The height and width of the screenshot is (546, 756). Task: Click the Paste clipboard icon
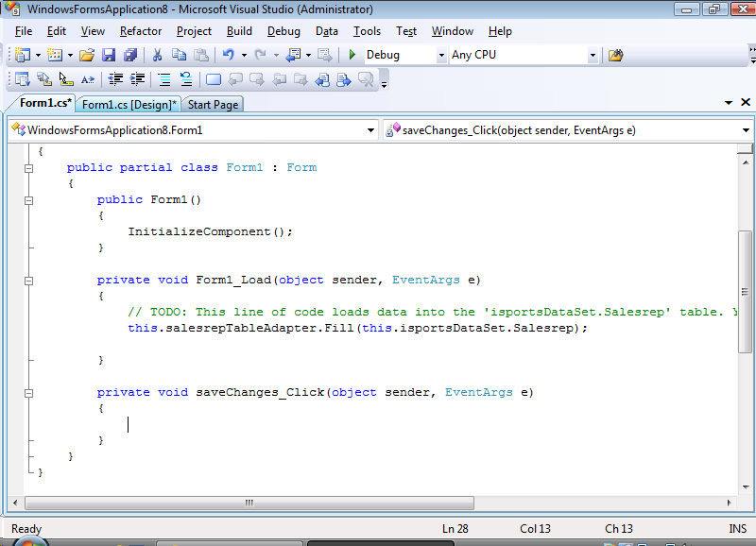pyautogui.click(x=201, y=55)
